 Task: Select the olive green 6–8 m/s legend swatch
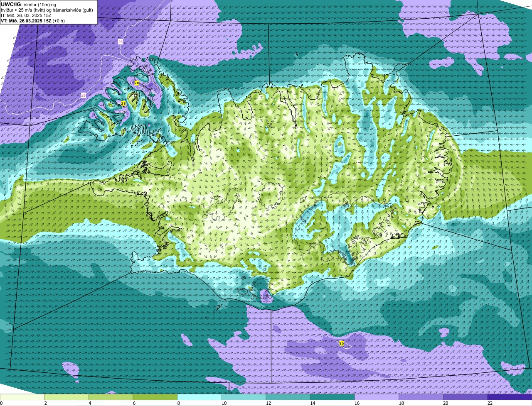click(155, 397)
